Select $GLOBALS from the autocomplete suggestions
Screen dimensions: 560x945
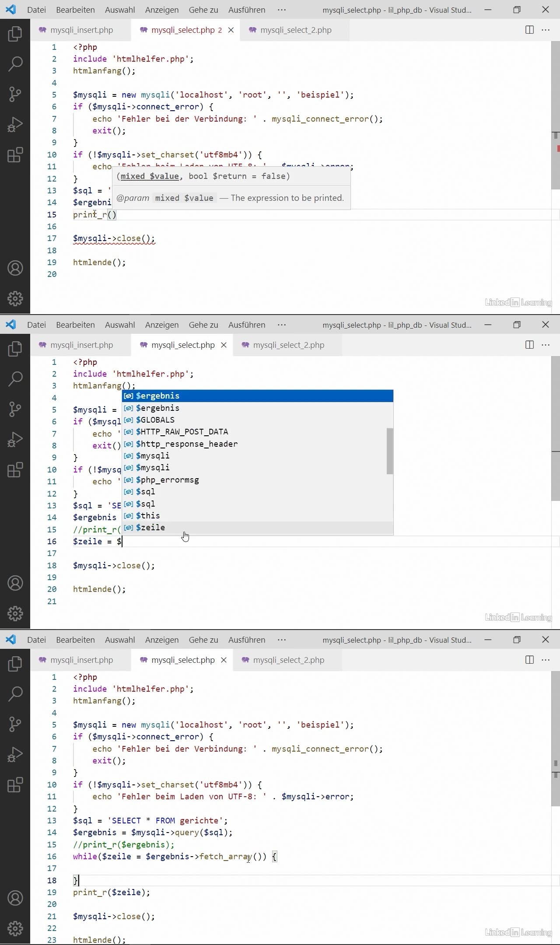pyautogui.click(x=155, y=420)
